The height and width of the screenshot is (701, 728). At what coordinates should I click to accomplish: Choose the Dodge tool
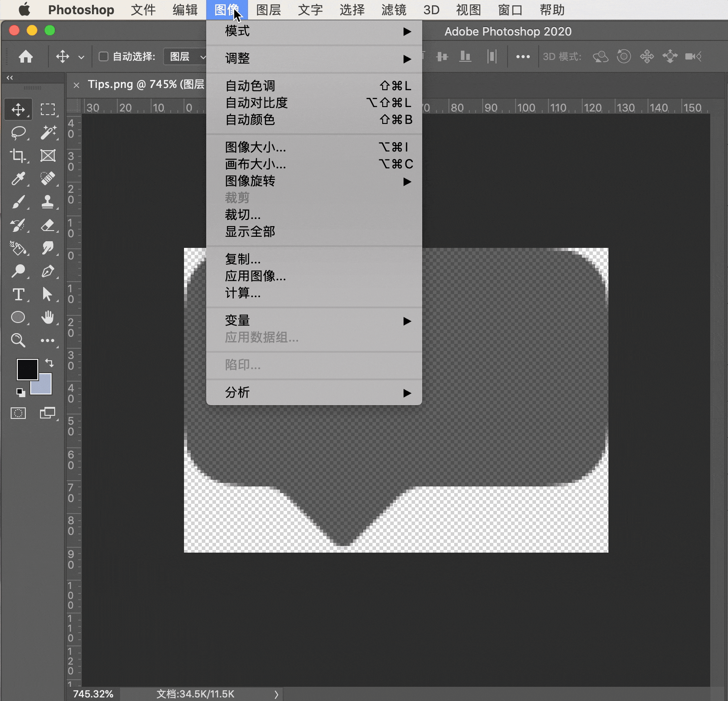18,271
